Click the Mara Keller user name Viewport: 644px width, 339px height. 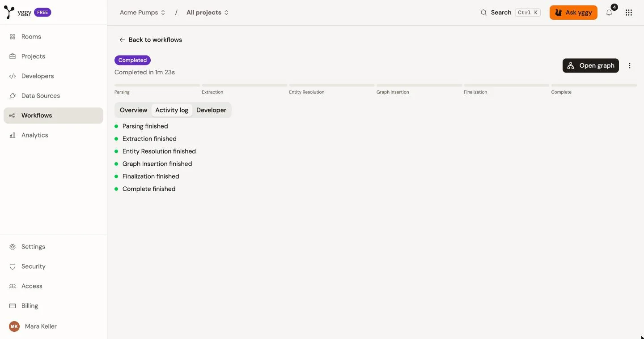(41, 326)
